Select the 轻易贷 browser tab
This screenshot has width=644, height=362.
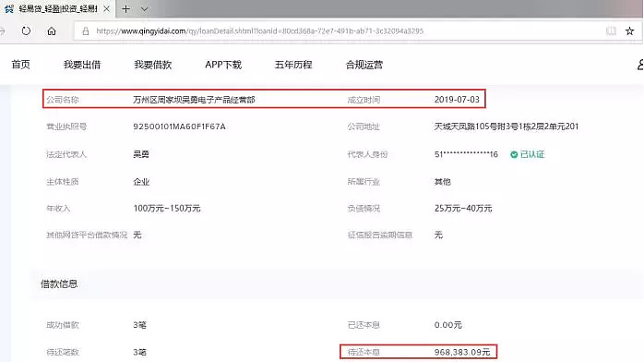(57, 8)
